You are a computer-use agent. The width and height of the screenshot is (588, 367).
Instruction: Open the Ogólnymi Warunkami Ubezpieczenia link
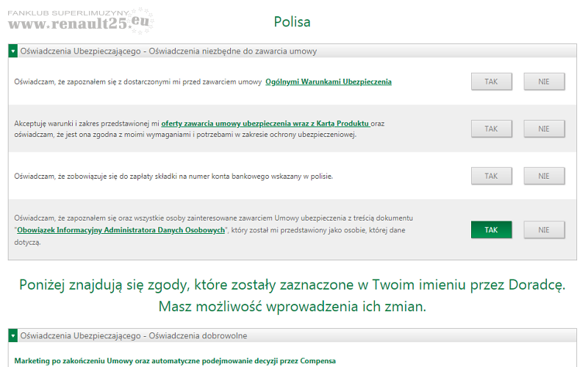pos(328,82)
